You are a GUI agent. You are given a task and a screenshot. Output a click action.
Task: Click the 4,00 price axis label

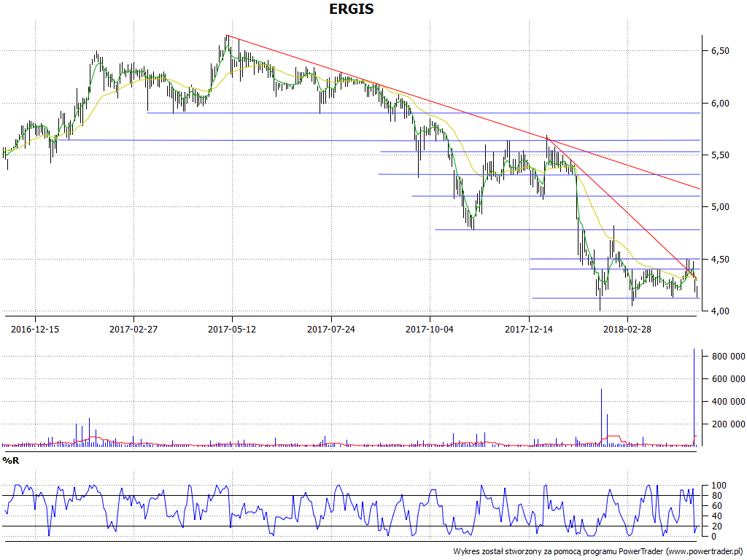(720, 311)
